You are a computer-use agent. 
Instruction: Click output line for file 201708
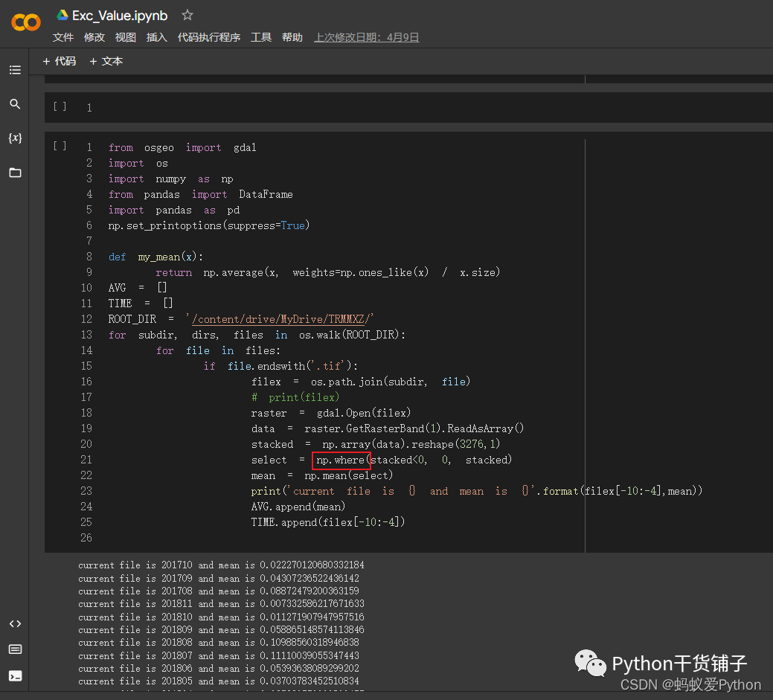pos(219,591)
